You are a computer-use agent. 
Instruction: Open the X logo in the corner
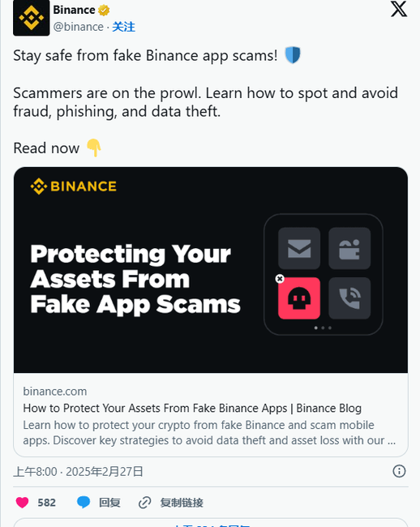[x=399, y=9]
